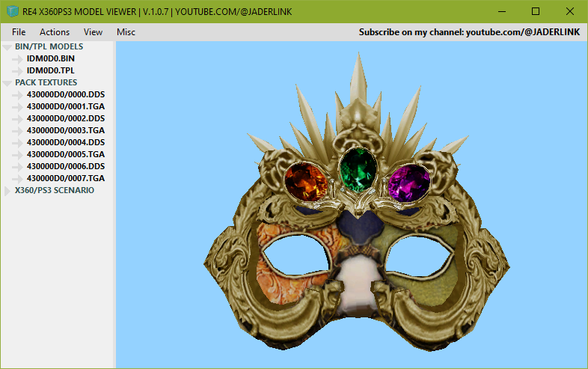
Task: Open the View menu
Action: pos(93,32)
